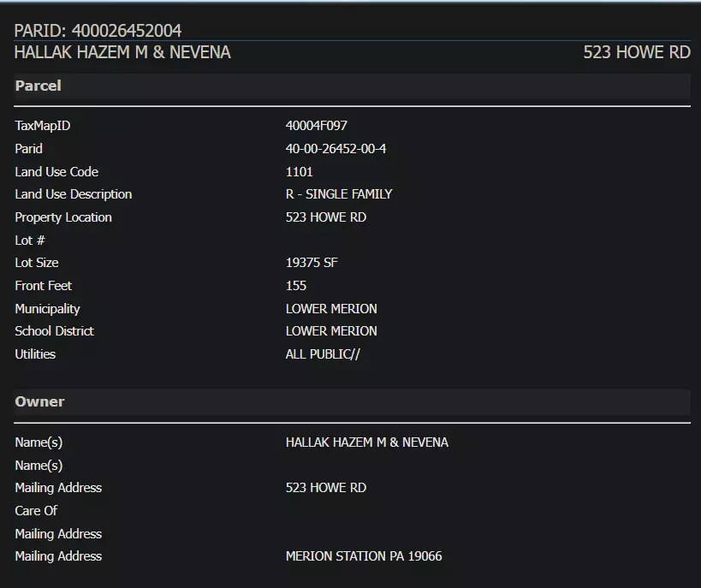Viewport: 701px width, 588px height.
Task: Click Mailing Address label beside 523 HOWE RD
Action: (x=58, y=488)
